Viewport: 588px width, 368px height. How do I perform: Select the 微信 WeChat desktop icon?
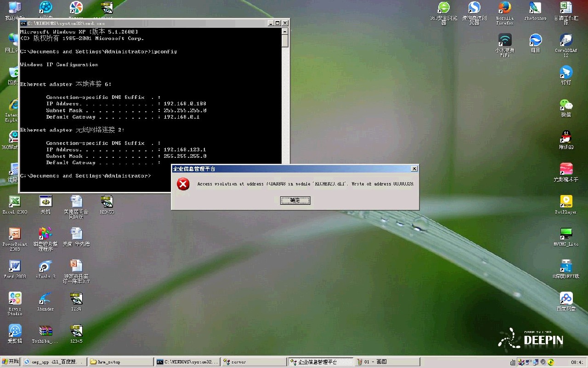point(566,106)
